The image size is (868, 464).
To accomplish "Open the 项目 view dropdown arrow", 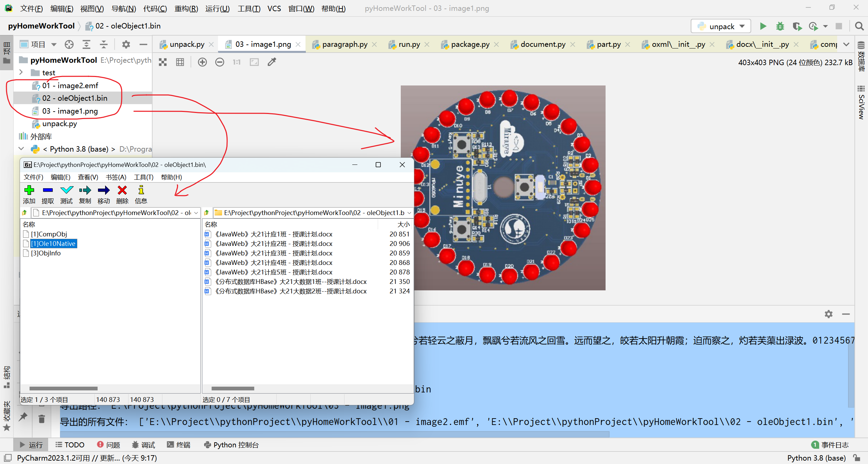I will coord(54,44).
